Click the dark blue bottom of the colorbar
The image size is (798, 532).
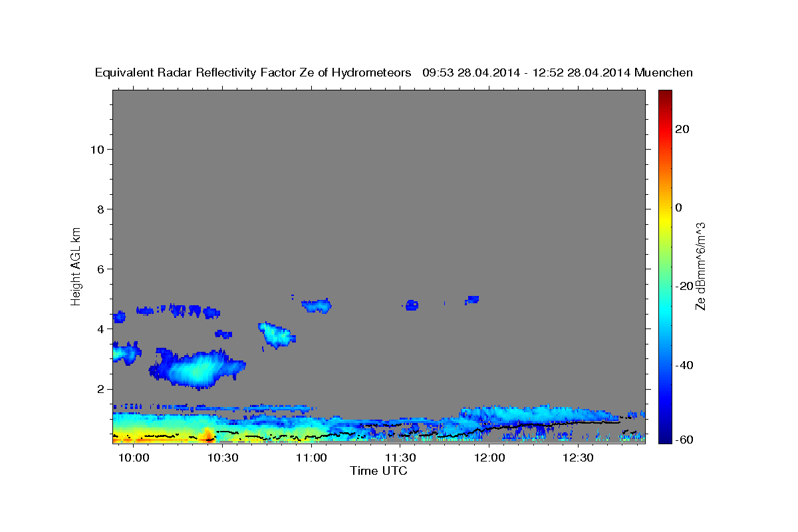664,438
